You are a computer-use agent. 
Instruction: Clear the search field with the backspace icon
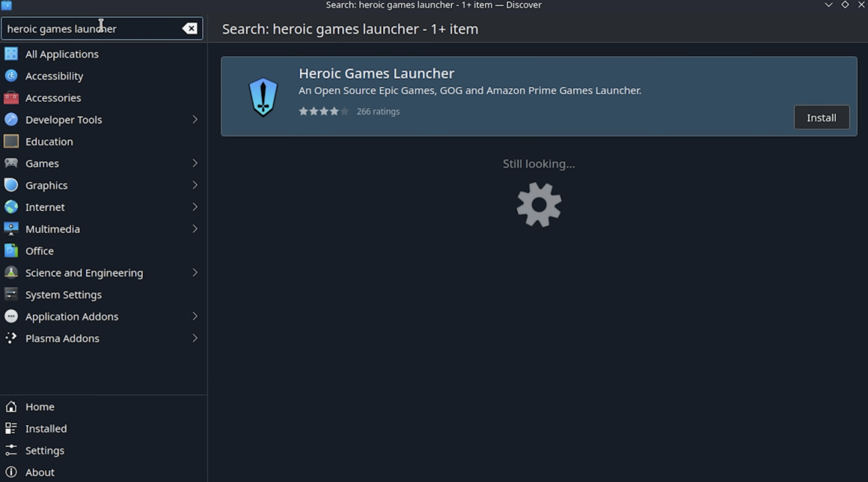click(190, 28)
